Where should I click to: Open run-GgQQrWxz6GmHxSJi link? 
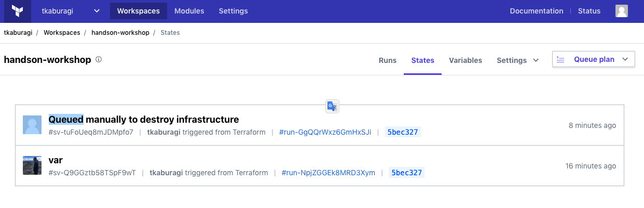click(x=325, y=132)
